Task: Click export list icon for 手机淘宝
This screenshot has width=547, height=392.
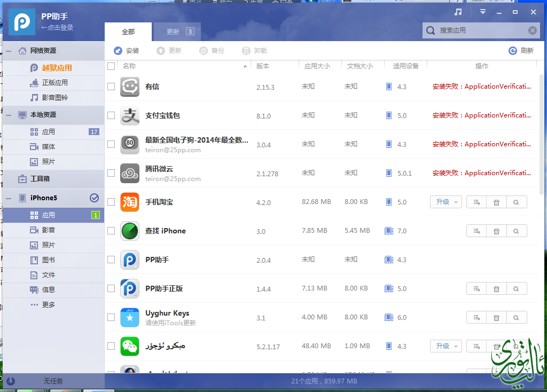Action: [476, 202]
